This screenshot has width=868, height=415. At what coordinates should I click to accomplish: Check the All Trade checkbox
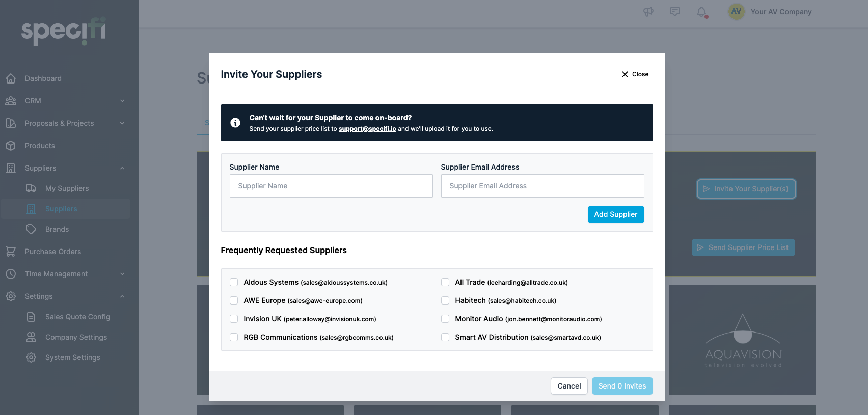pyautogui.click(x=445, y=282)
